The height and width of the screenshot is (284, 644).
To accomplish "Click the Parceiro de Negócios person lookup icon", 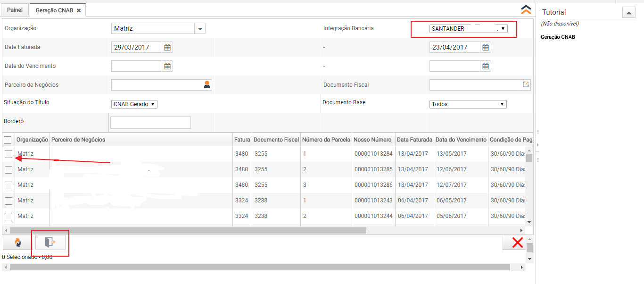I will [206, 85].
